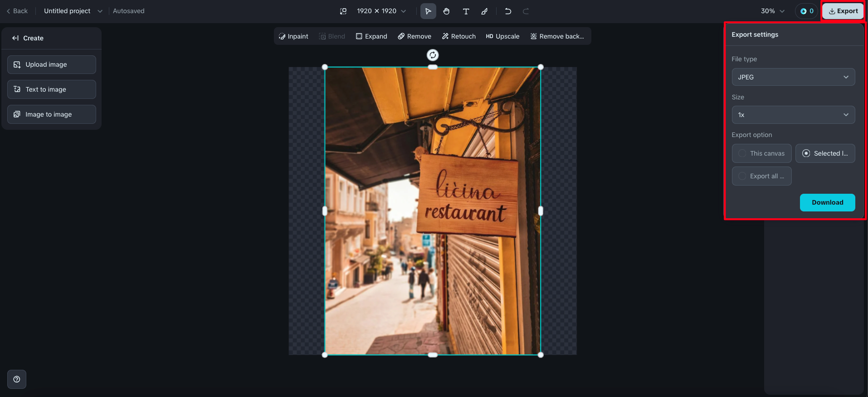The width and height of the screenshot is (868, 397).
Task: Click the Download button
Action: [828, 202]
